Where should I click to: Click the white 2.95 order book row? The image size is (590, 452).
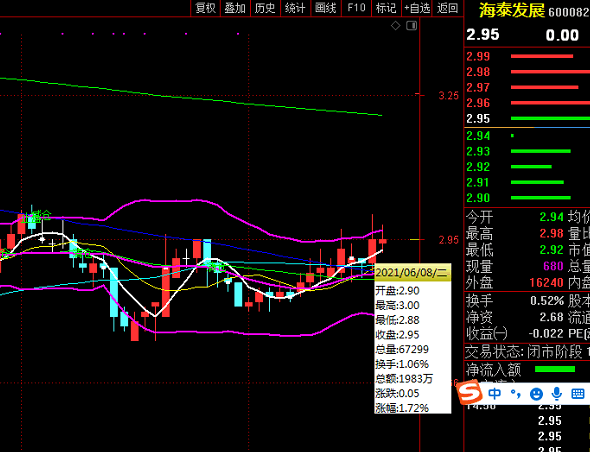528,119
